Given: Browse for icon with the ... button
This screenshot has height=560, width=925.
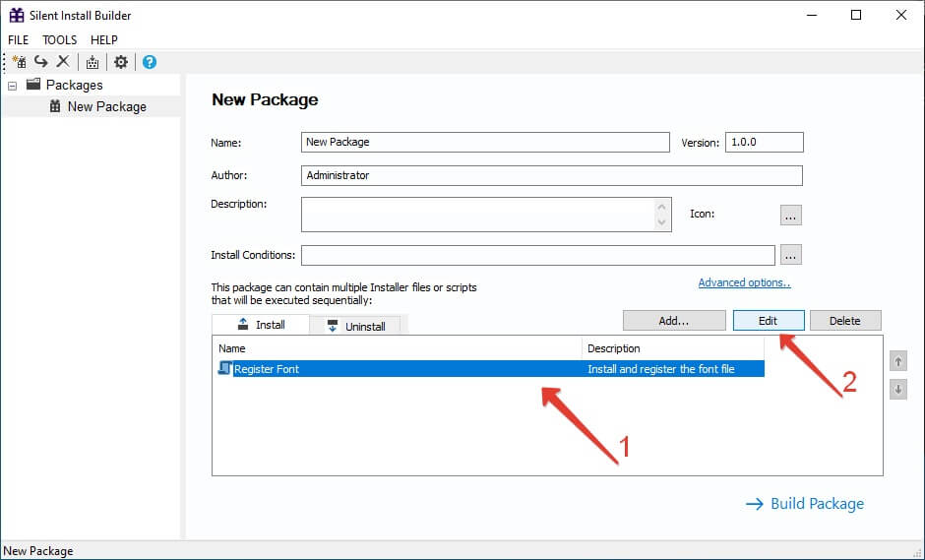Looking at the screenshot, I should click(790, 216).
